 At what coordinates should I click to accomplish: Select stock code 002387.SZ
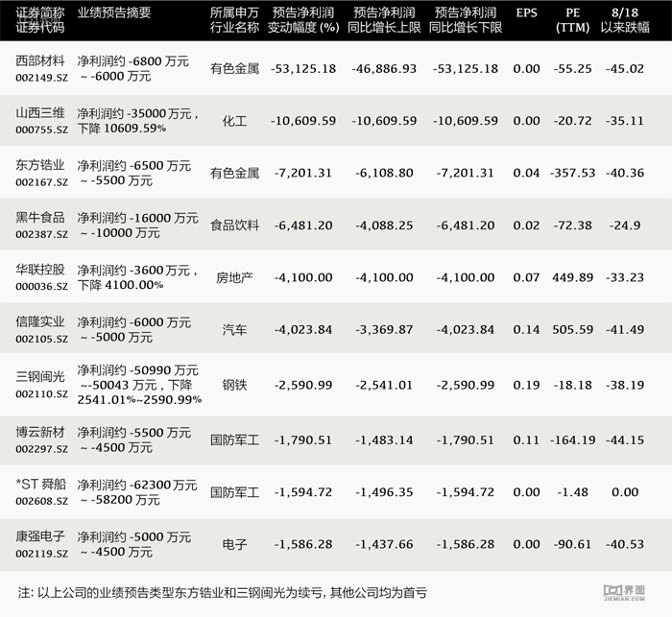tap(41, 234)
